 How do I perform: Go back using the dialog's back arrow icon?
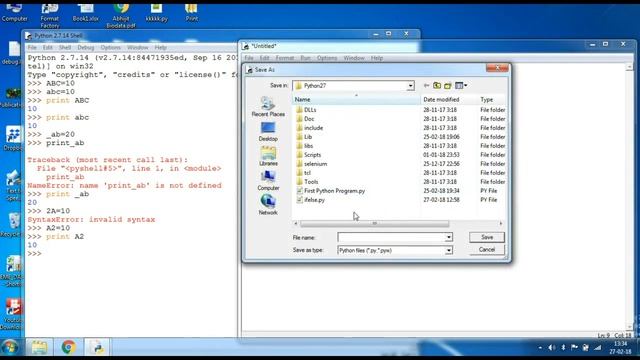click(426, 86)
